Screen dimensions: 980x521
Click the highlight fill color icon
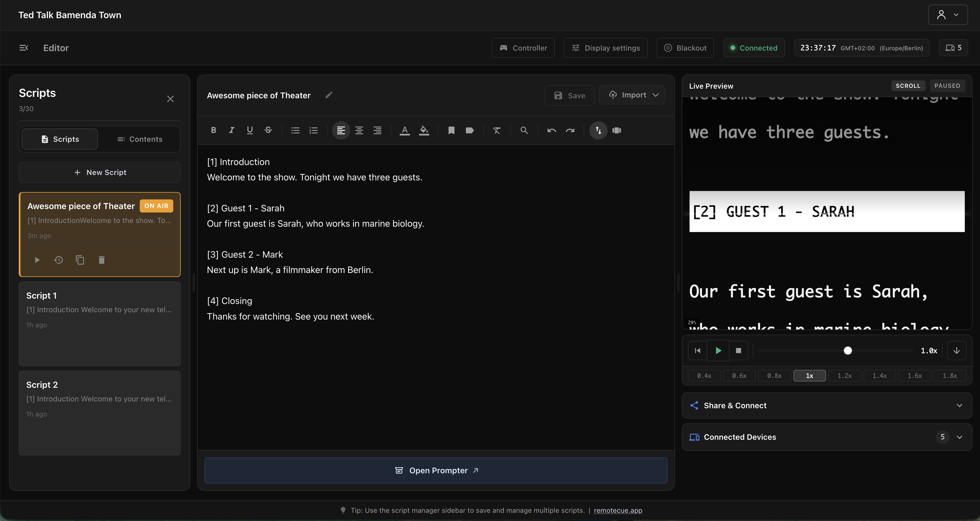point(424,131)
